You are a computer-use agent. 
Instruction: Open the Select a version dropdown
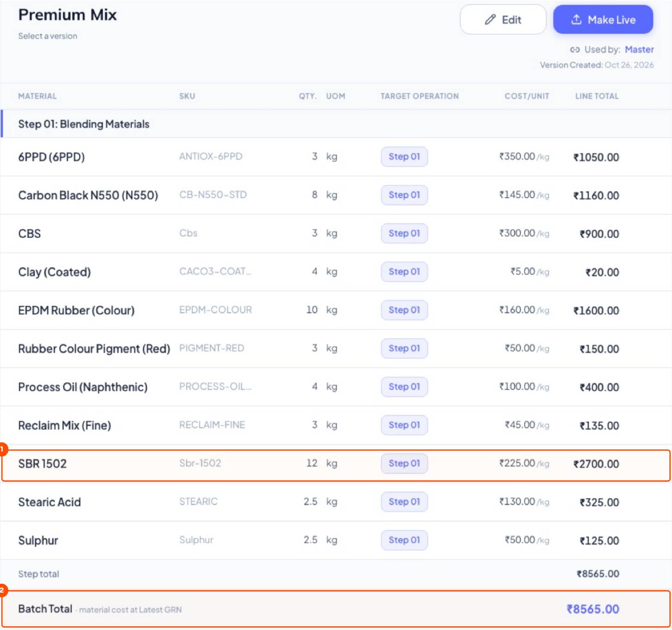[x=48, y=36]
